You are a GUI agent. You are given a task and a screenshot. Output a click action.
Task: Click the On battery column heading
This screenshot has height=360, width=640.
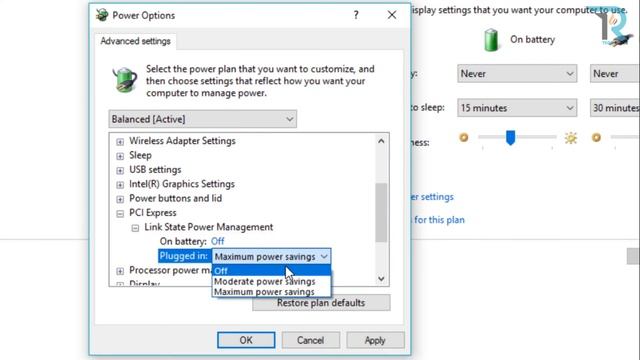pos(532,40)
